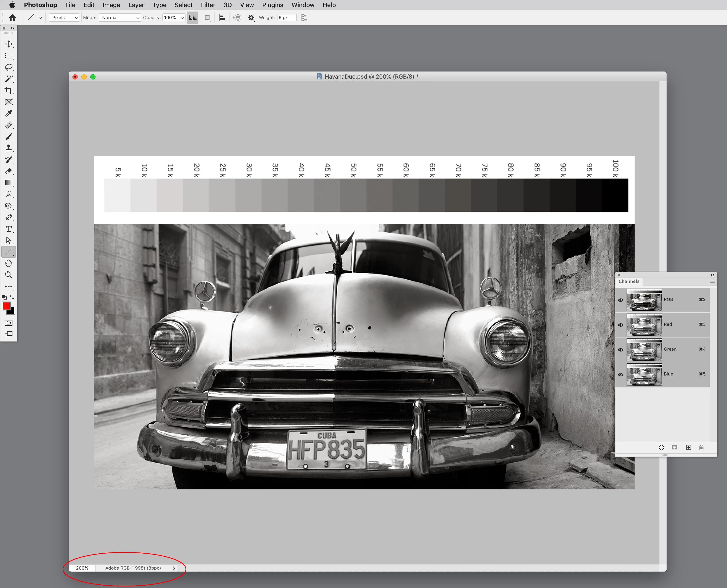Select the Horizontal Type tool
Viewport: 727px width, 588px height.
coord(9,229)
